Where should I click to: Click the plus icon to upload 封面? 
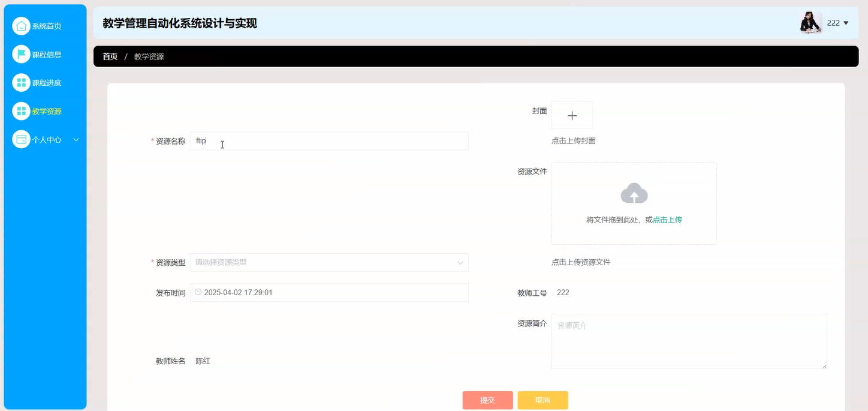(572, 115)
